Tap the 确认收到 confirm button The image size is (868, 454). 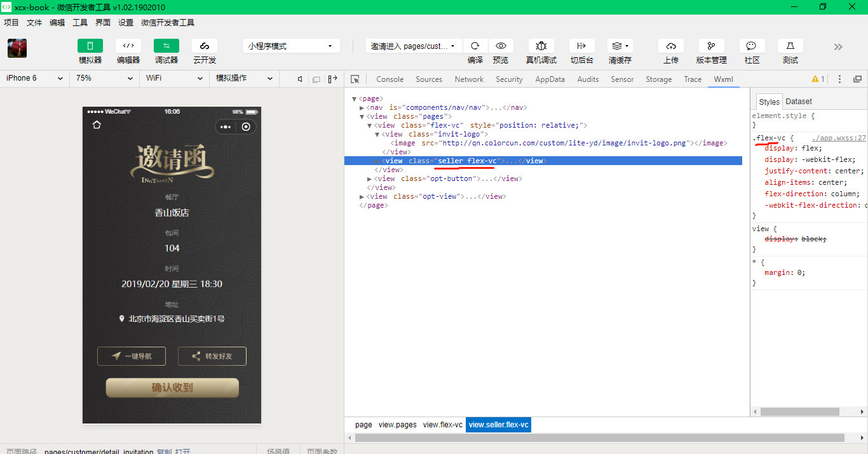pyautogui.click(x=172, y=387)
